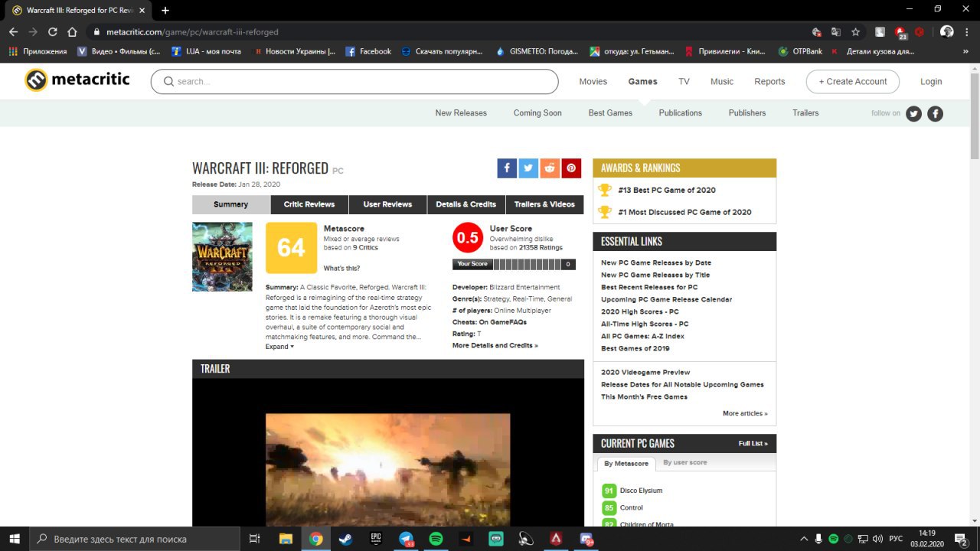
Task: Open Chrome profile avatar
Action: [x=947, y=32]
